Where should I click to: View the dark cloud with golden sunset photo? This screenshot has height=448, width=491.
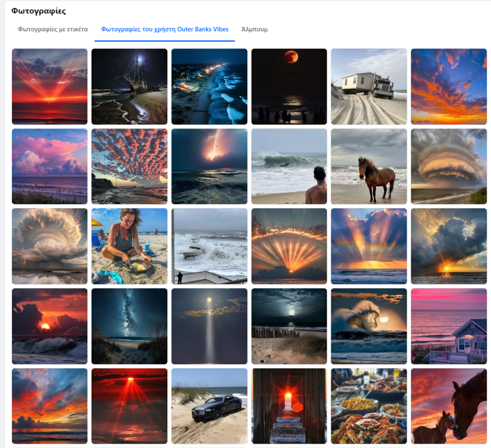click(449, 246)
